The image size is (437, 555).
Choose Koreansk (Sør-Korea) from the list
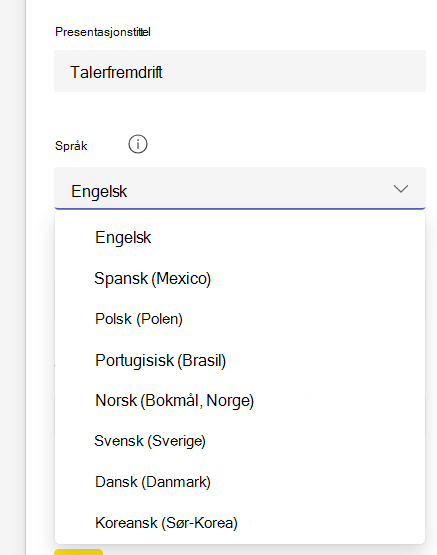pyautogui.click(x=240, y=523)
